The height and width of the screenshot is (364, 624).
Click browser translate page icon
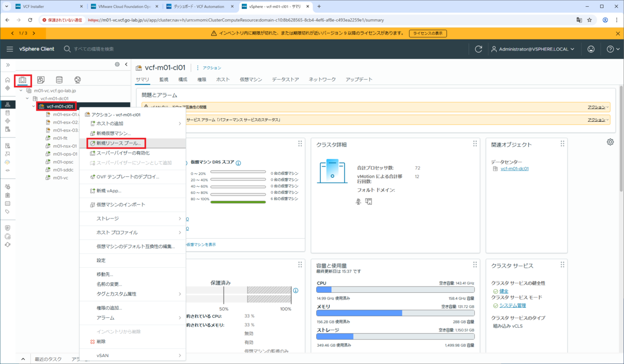click(579, 20)
